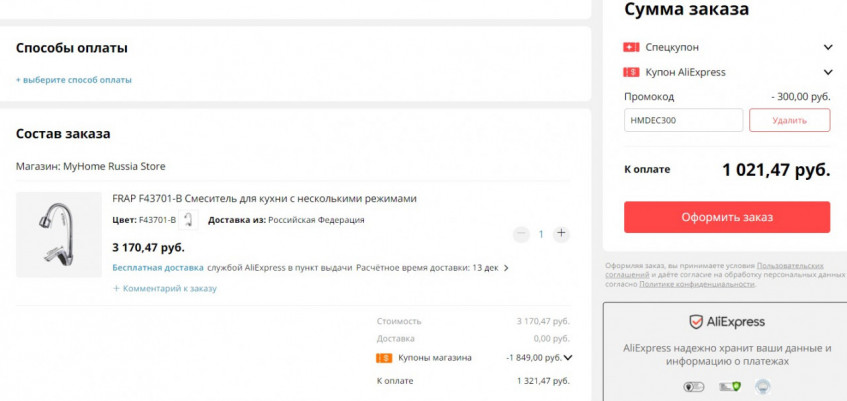Click the Купон AliExpress red coupon icon

point(631,72)
